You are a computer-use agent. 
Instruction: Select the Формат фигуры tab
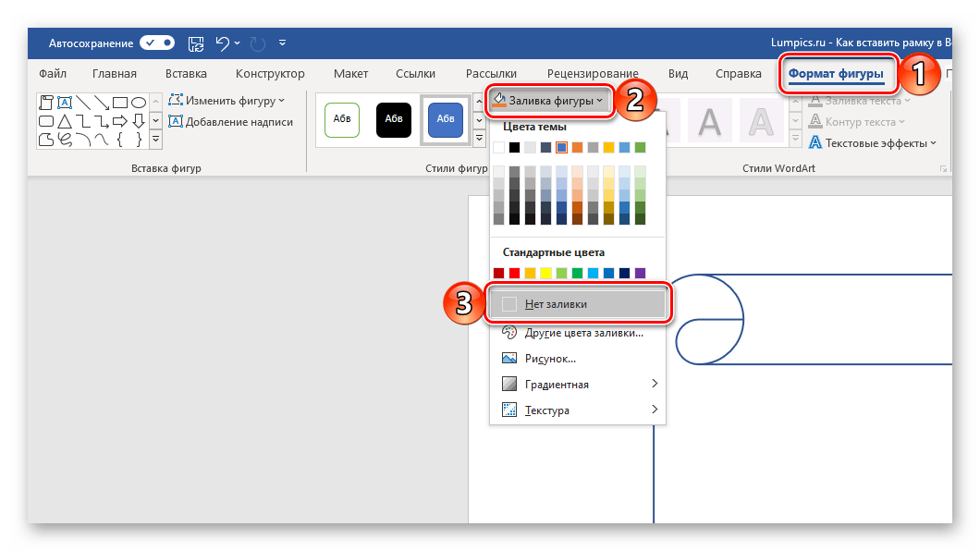[x=837, y=74]
